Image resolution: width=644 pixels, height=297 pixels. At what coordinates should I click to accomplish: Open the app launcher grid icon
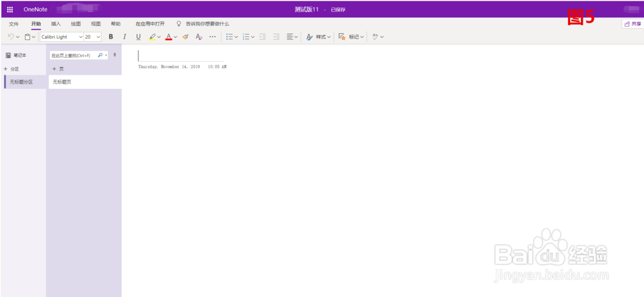(10, 10)
